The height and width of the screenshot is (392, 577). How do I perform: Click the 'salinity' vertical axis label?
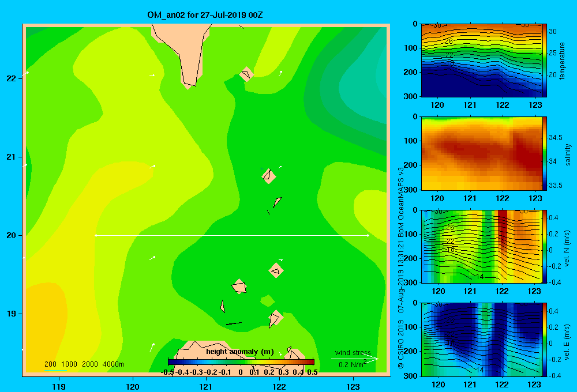click(568, 154)
